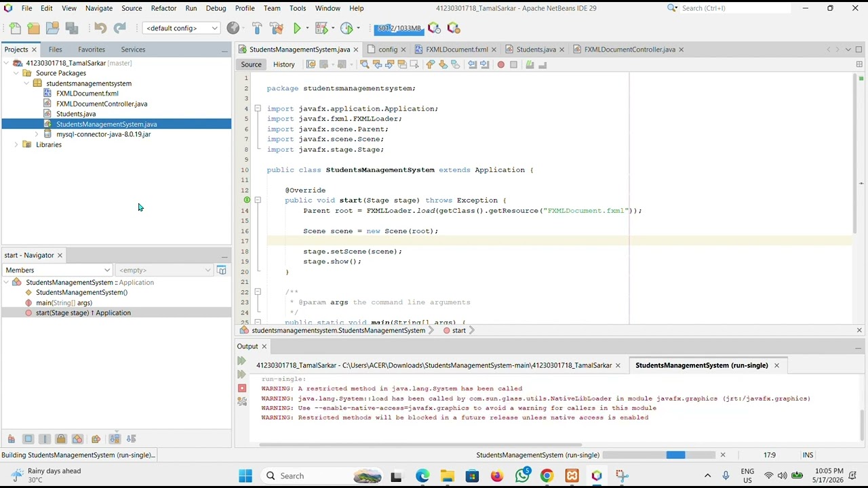This screenshot has height=488, width=868.
Task: Click the Shift Line Right editor icon
Action: pos(484,64)
